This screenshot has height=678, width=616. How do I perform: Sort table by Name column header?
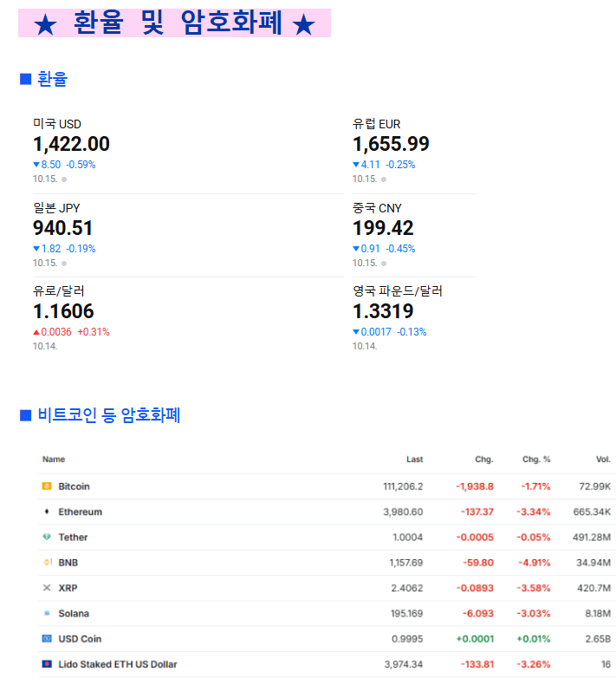coord(54,460)
